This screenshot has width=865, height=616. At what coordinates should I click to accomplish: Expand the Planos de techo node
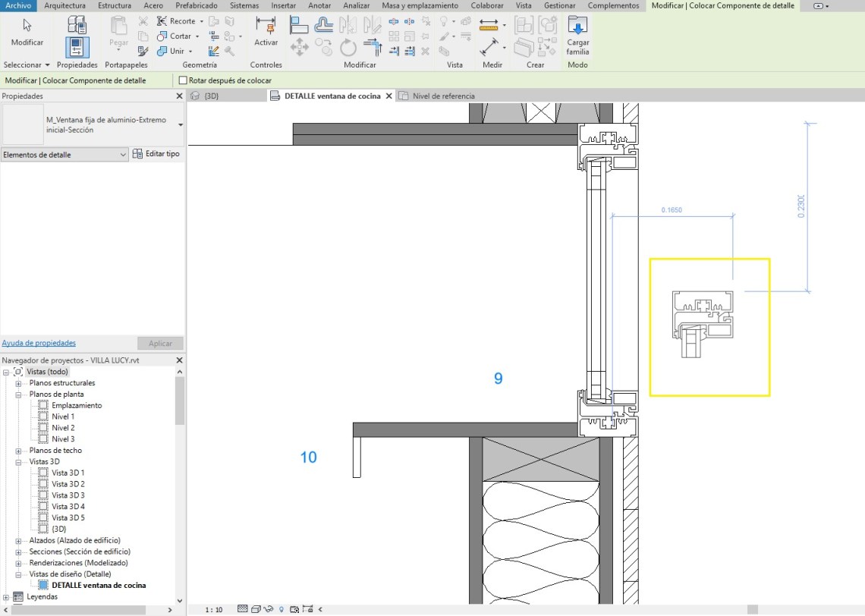tap(19, 451)
